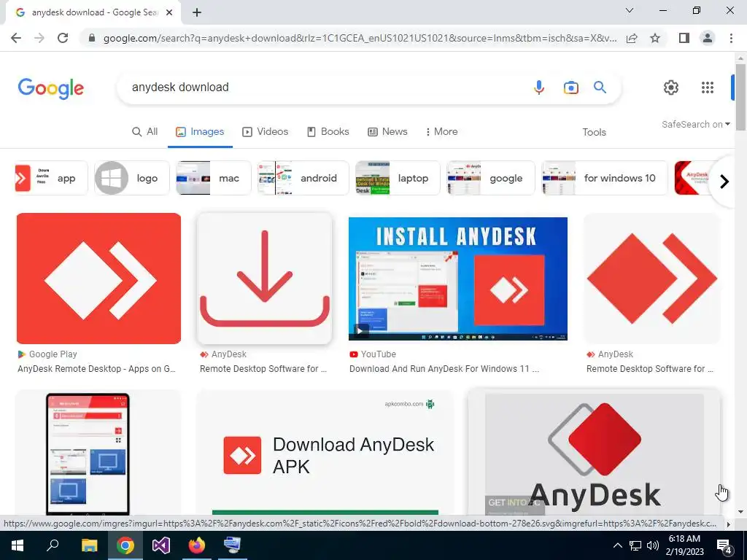The image size is (747, 560).
Task: Open Google quick settings gear
Action: tap(671, 87)
